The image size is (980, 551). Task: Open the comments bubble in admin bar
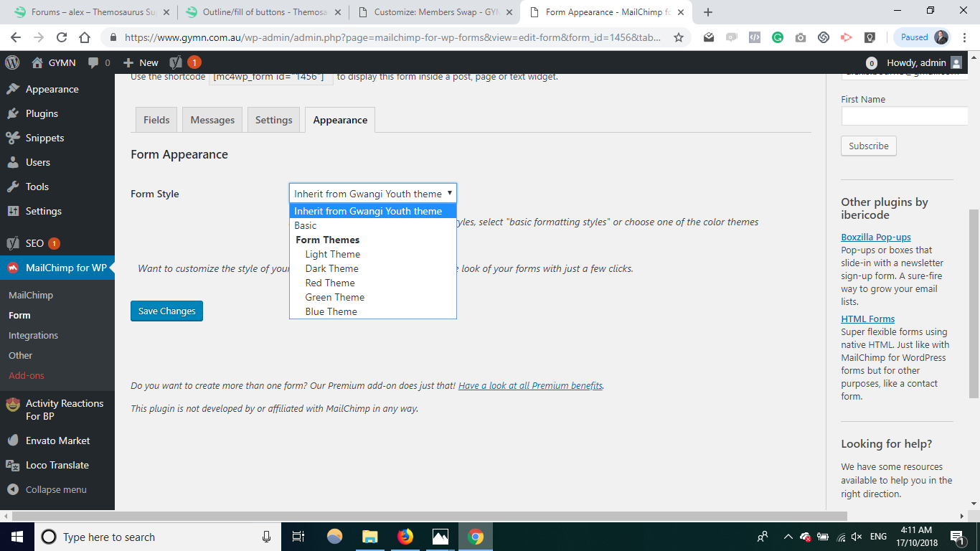[x=93, y=62]
